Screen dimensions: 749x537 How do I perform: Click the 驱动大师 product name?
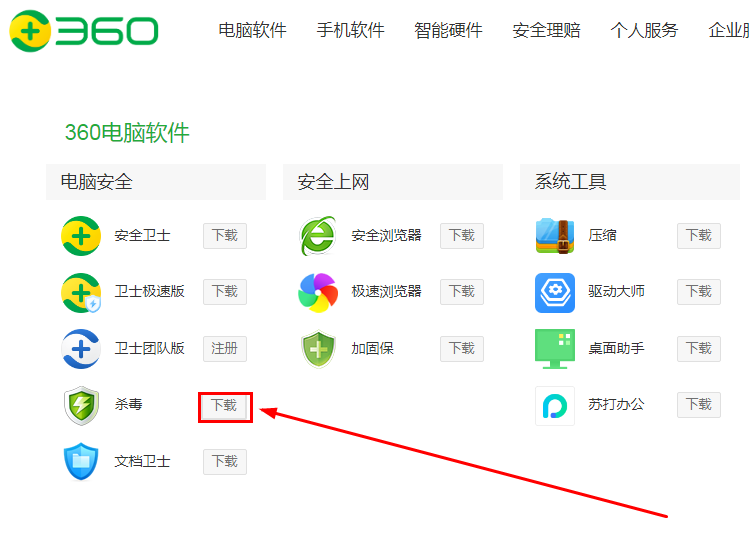tap(616, 291)
